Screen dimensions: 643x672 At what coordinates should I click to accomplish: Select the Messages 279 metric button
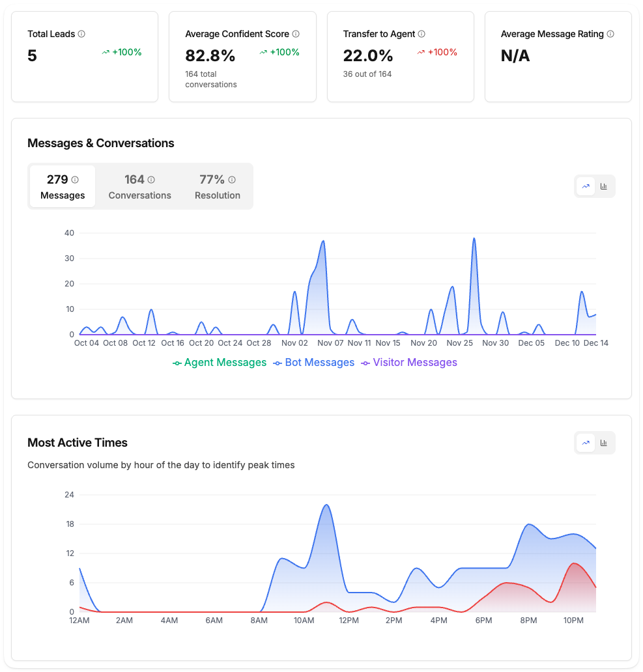click(62, 186)
